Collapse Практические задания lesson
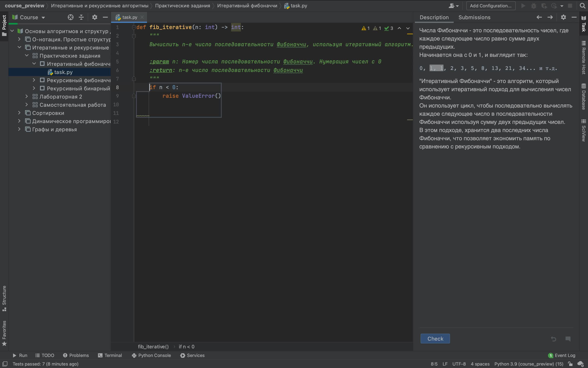The height and width of the screenshot is (368, 588). (x=27, y=55)
